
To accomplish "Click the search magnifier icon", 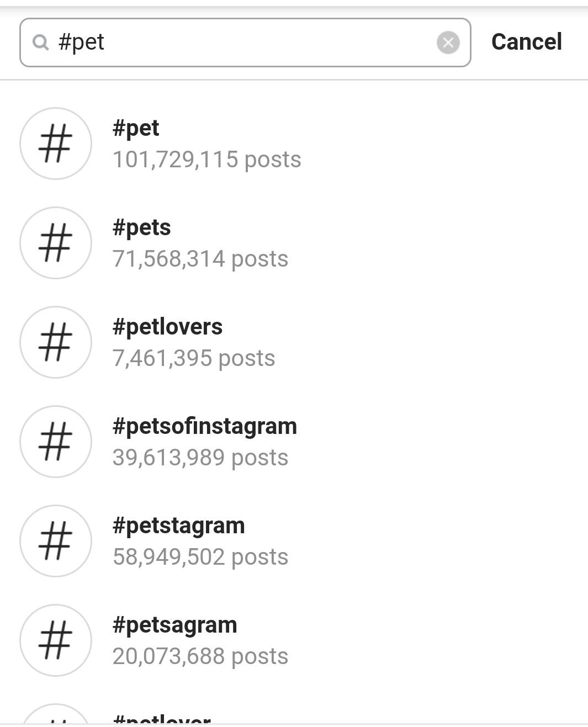I will click(40, 43).
